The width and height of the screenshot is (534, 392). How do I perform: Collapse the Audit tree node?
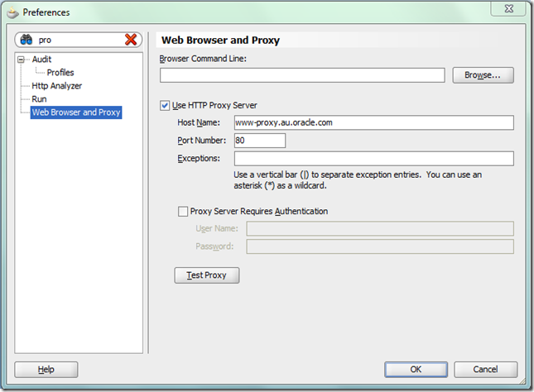[23, 60]
